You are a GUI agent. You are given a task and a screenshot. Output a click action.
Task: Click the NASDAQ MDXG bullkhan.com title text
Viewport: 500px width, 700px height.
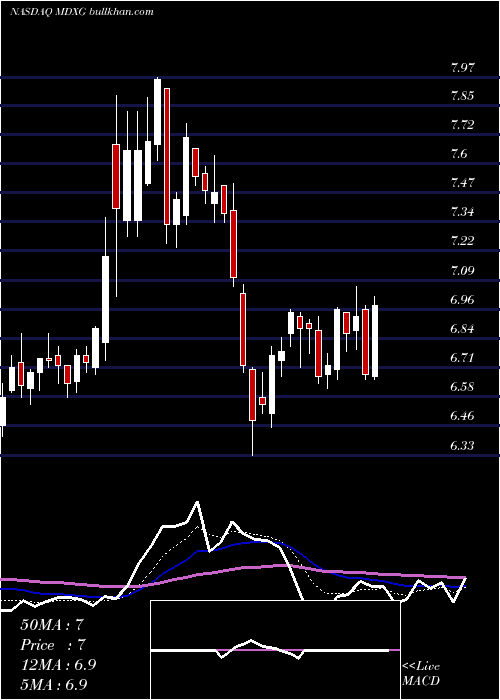[82, 11]
